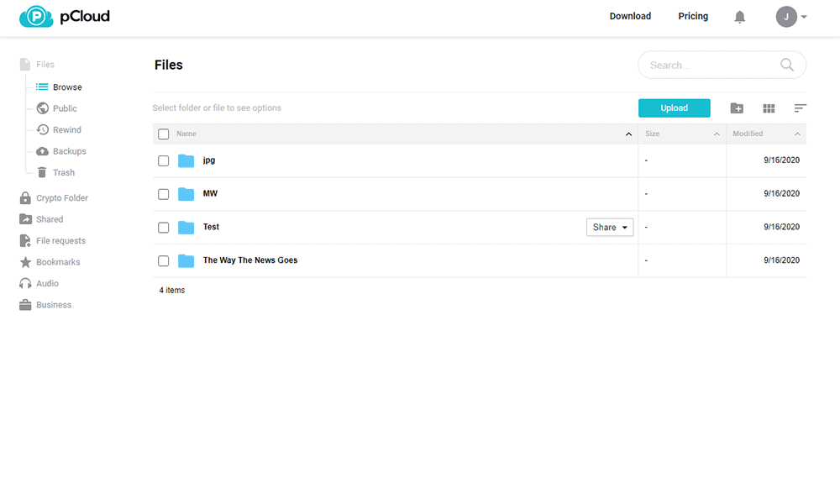840x504 pixels.
Task: Open the sort options icon
Action: (x=800, y=108)
